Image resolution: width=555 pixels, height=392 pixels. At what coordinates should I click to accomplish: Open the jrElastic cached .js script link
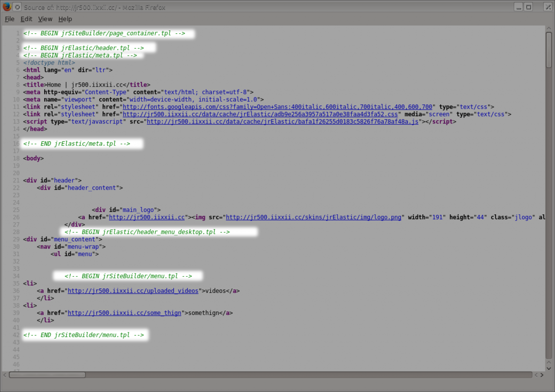[x=282, y=122]
